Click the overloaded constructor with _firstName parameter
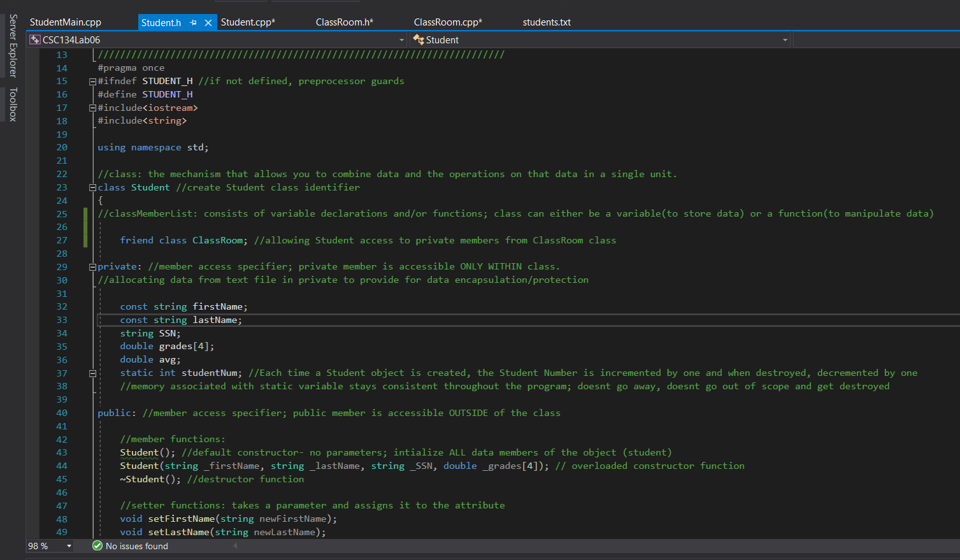960x560 pixels. click(x=334, y=466)
